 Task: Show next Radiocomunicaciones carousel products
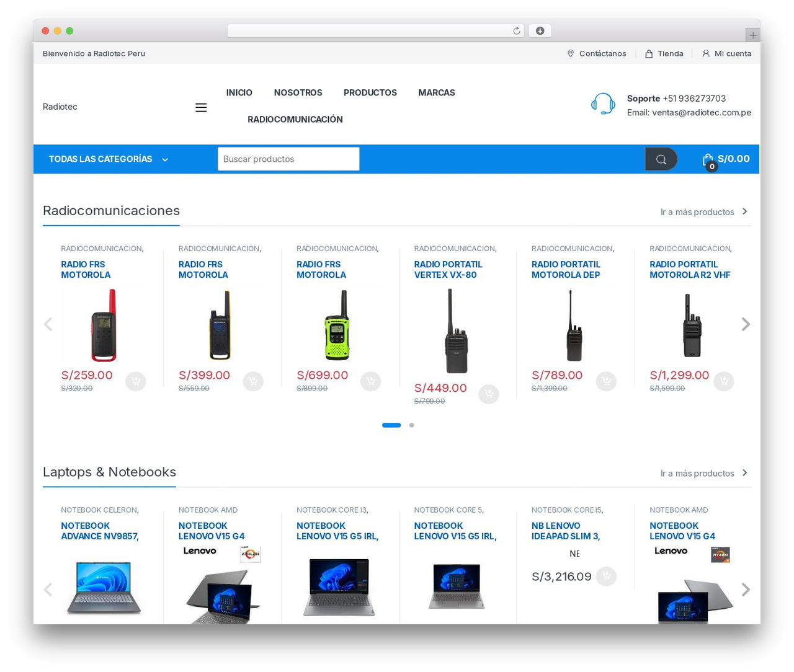pos(746,324)
